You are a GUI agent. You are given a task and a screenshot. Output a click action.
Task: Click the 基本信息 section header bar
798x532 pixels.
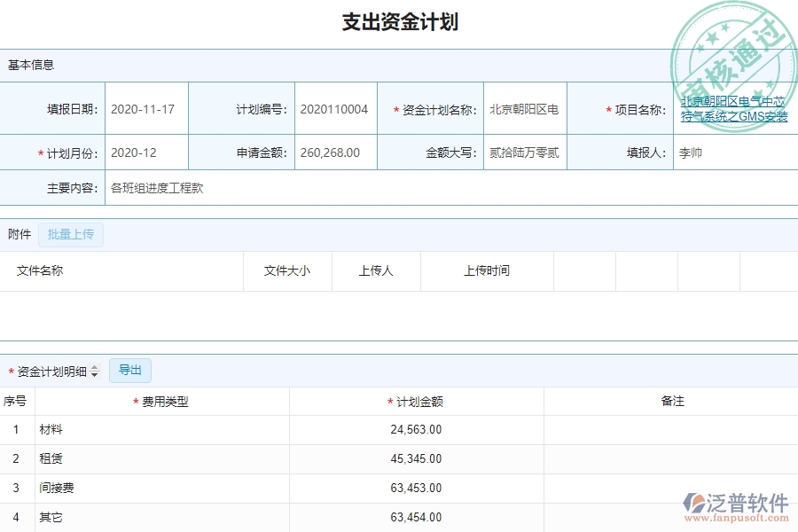click(x=30, y=65)
